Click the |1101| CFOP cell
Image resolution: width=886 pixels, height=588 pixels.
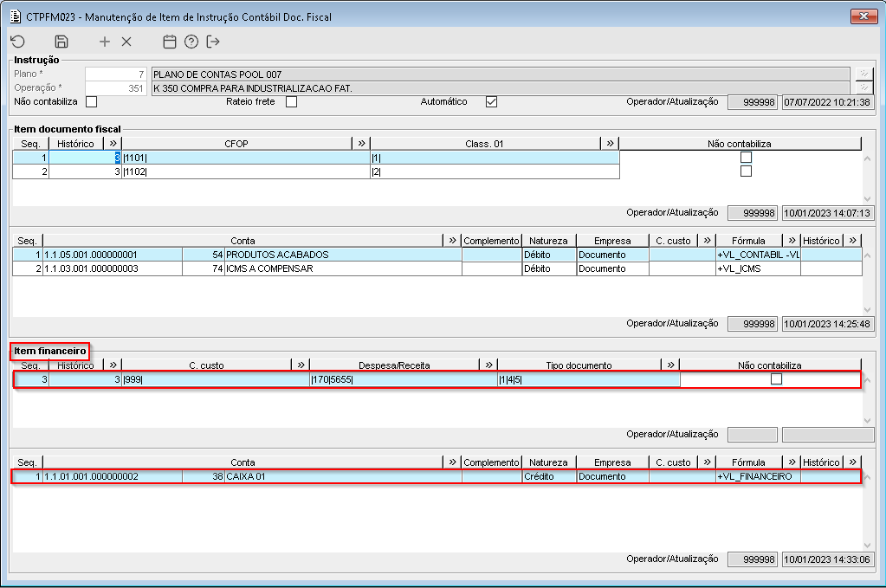pos(246,158)
